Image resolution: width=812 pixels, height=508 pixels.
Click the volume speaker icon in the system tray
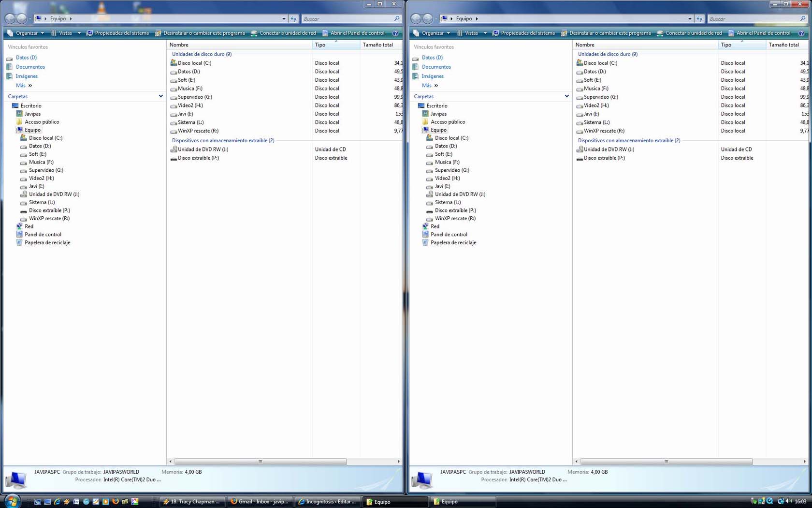(x=788, y=501)
